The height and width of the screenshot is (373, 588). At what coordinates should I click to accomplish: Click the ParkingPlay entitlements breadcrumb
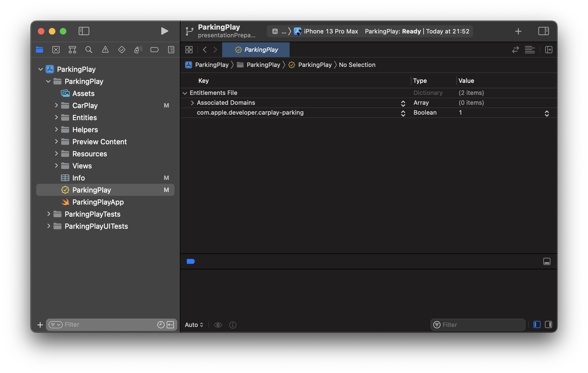click(310, 65)
